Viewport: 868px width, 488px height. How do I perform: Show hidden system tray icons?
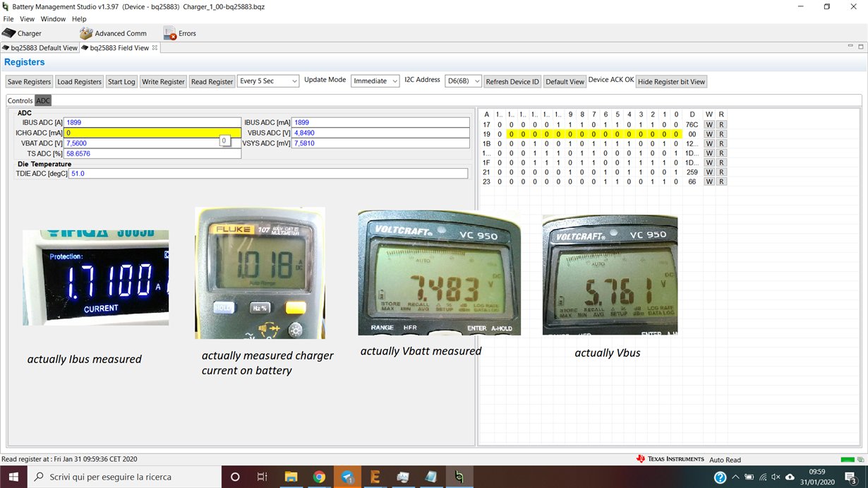pyautogui.click(x=735, y=477)
